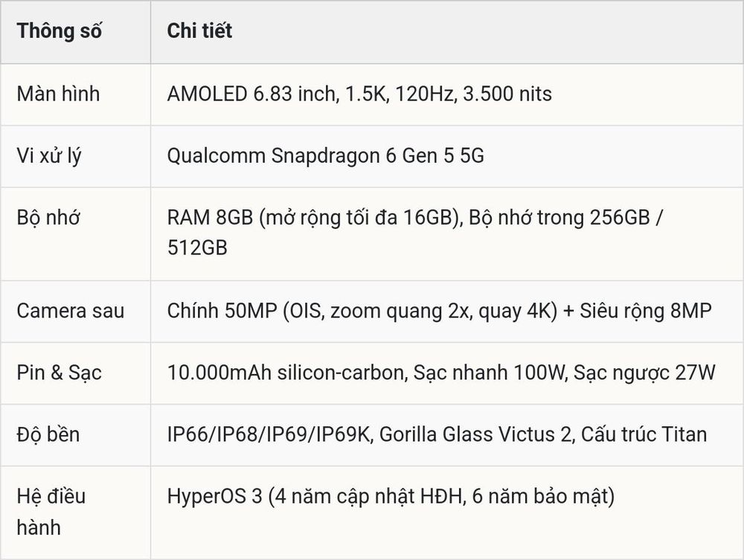Select the "Pin & Sạc" row label
Image resolution: width=744 pixels, height=560 pixels.
tap(60, 373)
